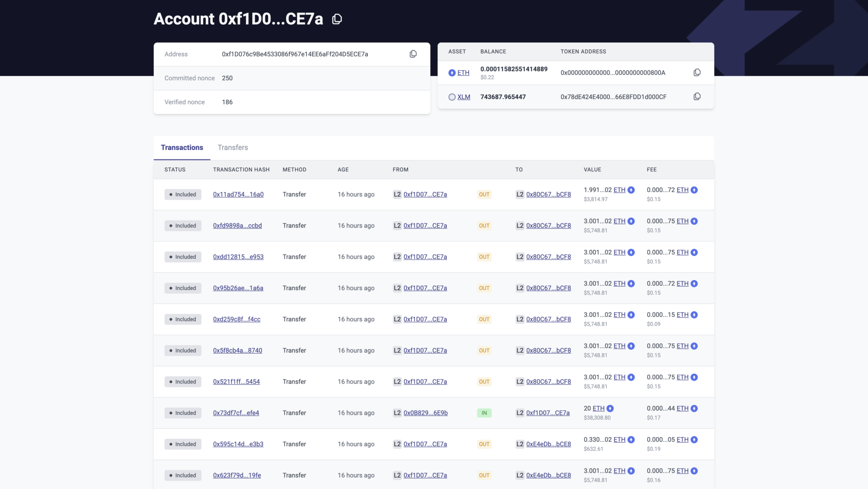Click ETH value icon in 0xfd9898a...ccbd row
Image resolution: width=868 pixels, height=489 pixels.
(x=631, y=221)
